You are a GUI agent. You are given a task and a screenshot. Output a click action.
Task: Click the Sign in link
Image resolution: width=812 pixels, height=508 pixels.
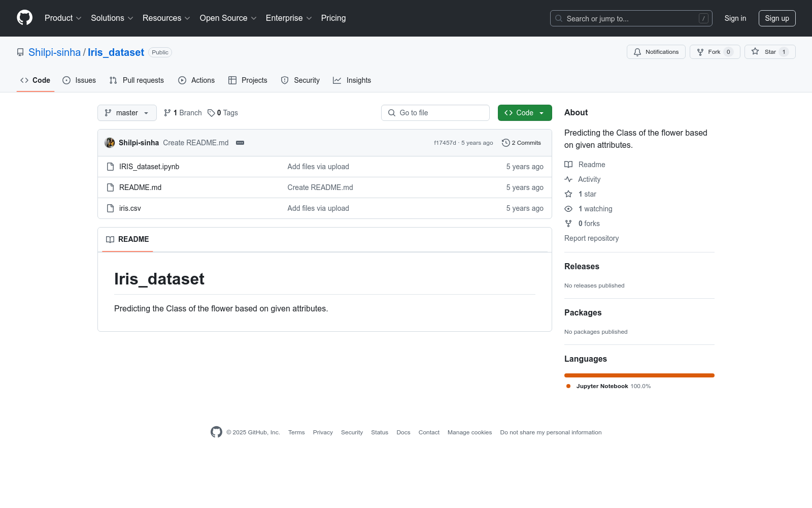click(735, 18)
